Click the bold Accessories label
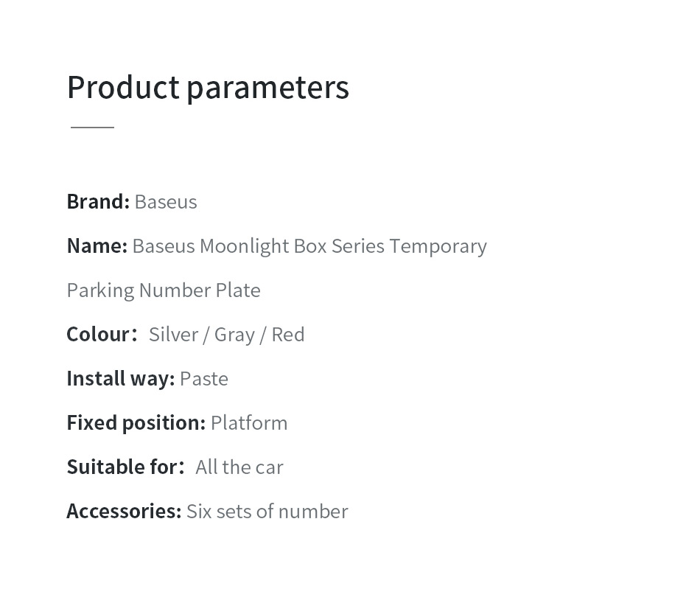The image size is (700, 603). (124, 511)
